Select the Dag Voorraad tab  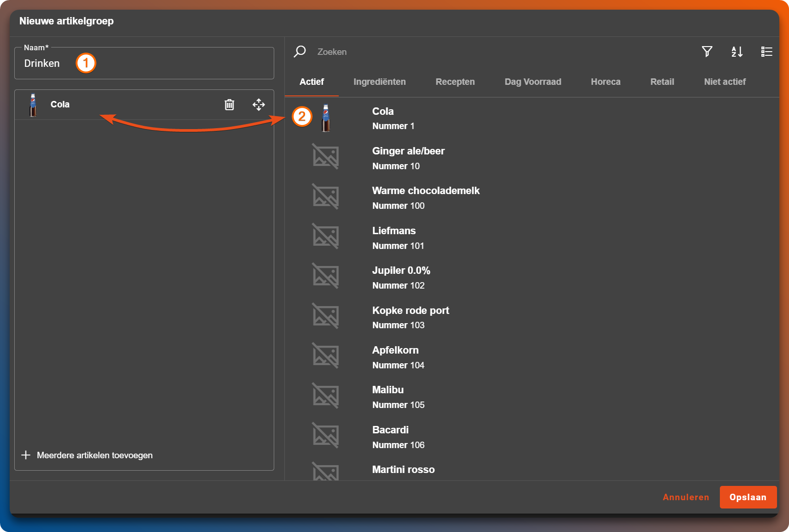coord(533,82)
